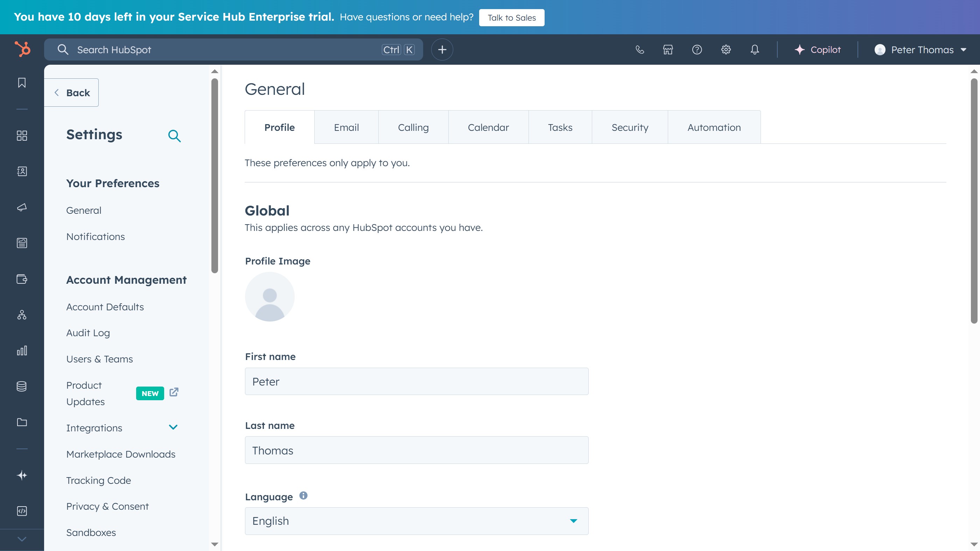Open Breeze AI sparkle icon in rail

click(x=22, y=475)
